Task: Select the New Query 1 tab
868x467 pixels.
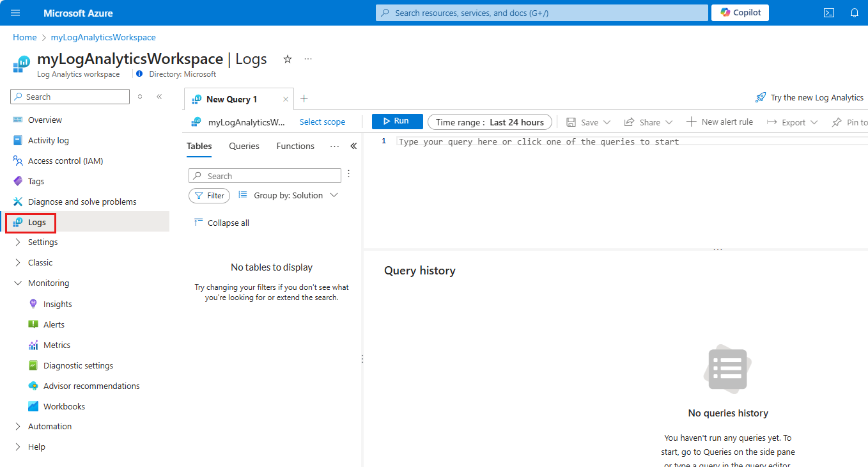Action: click(231, 99)
